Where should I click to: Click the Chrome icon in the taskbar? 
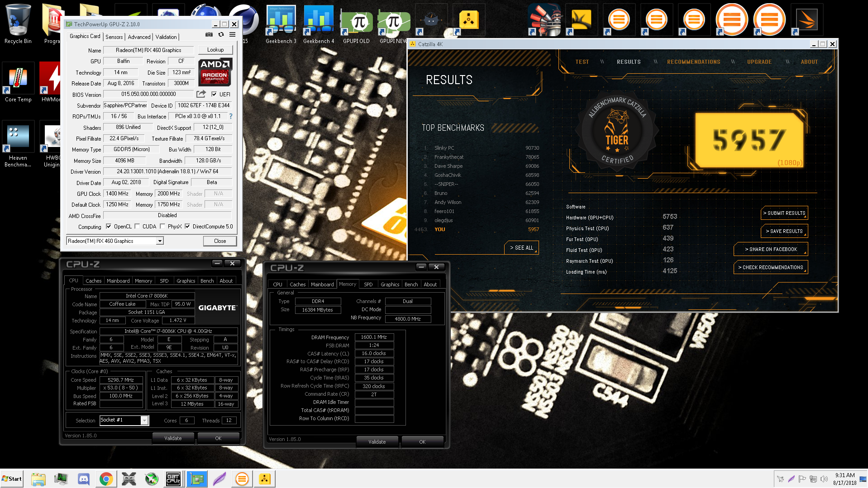click(x=106, y=479)
